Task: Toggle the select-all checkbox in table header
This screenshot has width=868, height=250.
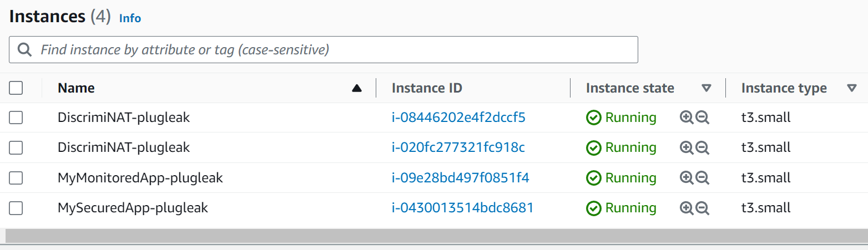Action: (x=16, y=88)
